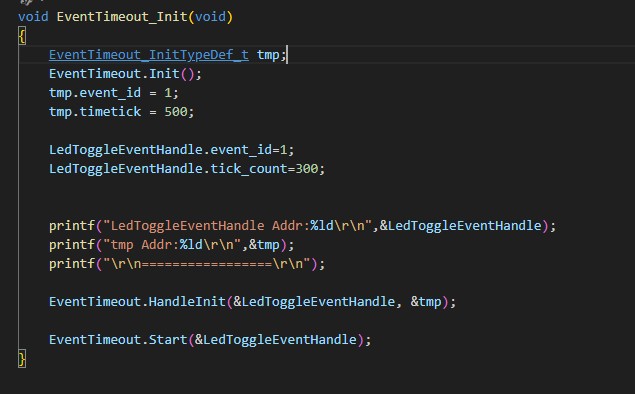Click &tmp argument in the HandleInit call
Viewport: 635px width, 394px height.
(x=426, y=302)
